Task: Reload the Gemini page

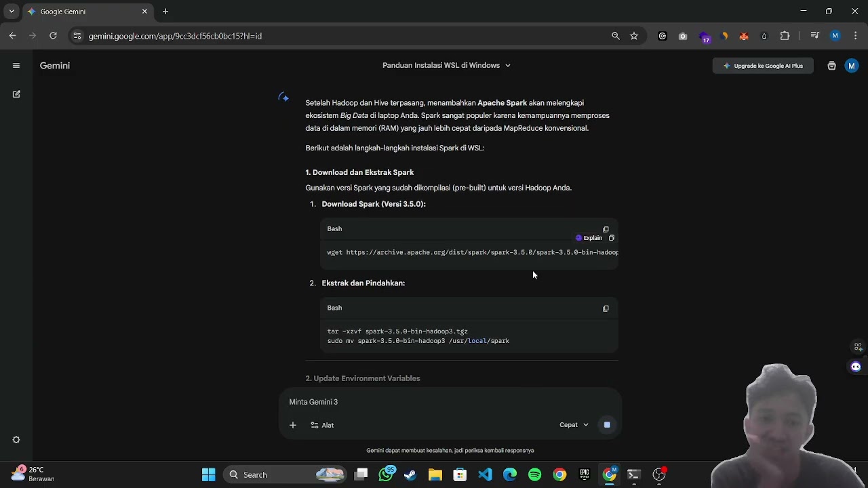Action: [53, 36]
